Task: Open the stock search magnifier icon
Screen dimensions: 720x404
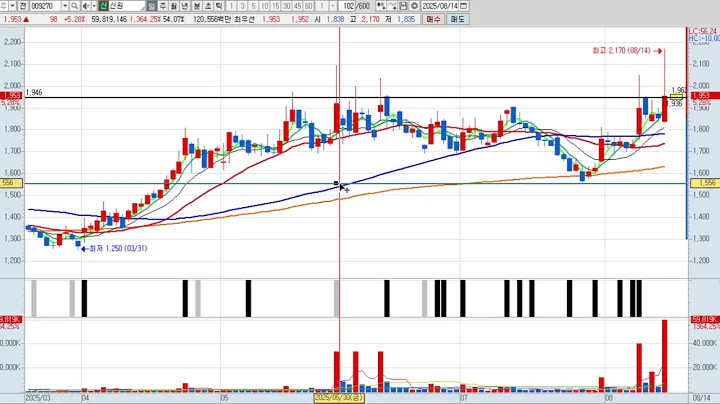Action: click(x=74, y=6)
